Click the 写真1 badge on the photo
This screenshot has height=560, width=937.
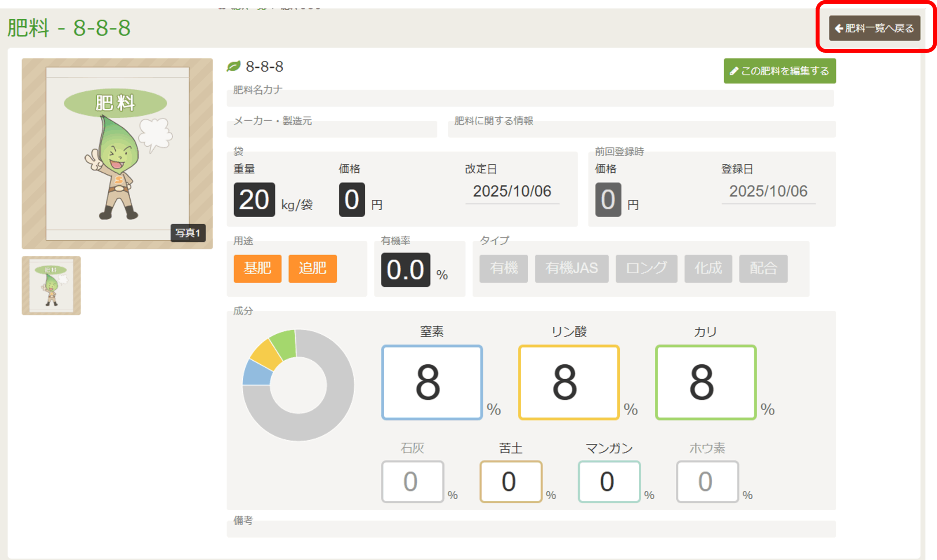(x=188, y=233)
